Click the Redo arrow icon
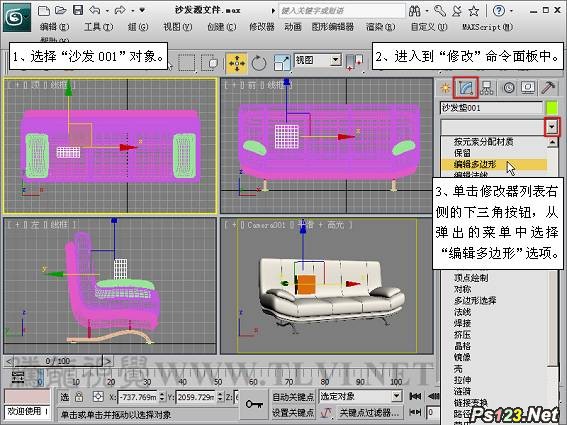The height and width of the screenshot is (425, 567). coord(120,10)
